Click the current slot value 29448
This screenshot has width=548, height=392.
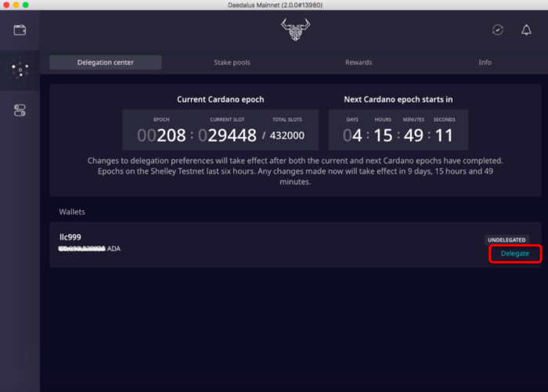227,135
